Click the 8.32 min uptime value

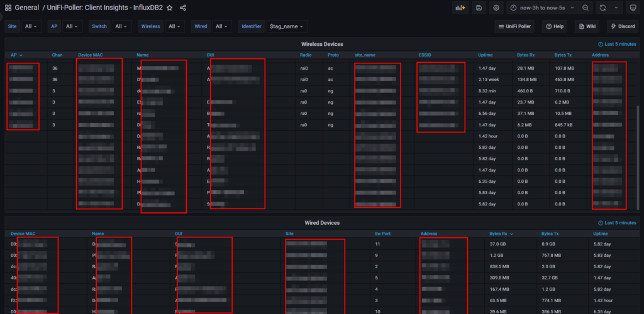(x=487, y=90)
